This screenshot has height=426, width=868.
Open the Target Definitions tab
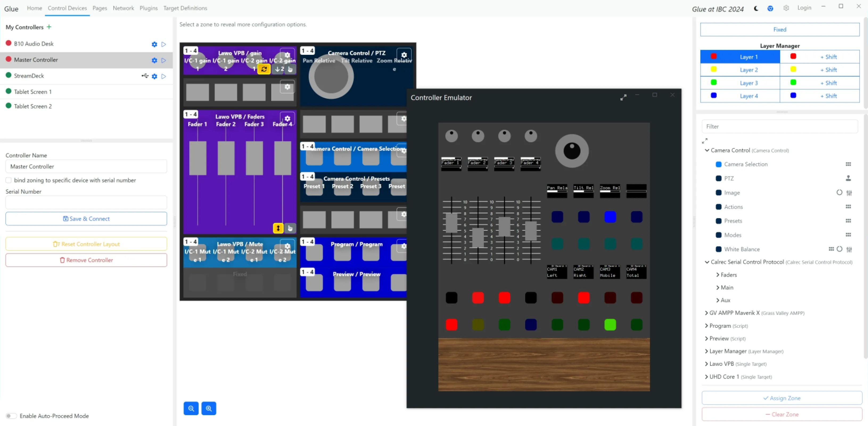point(185,8)
